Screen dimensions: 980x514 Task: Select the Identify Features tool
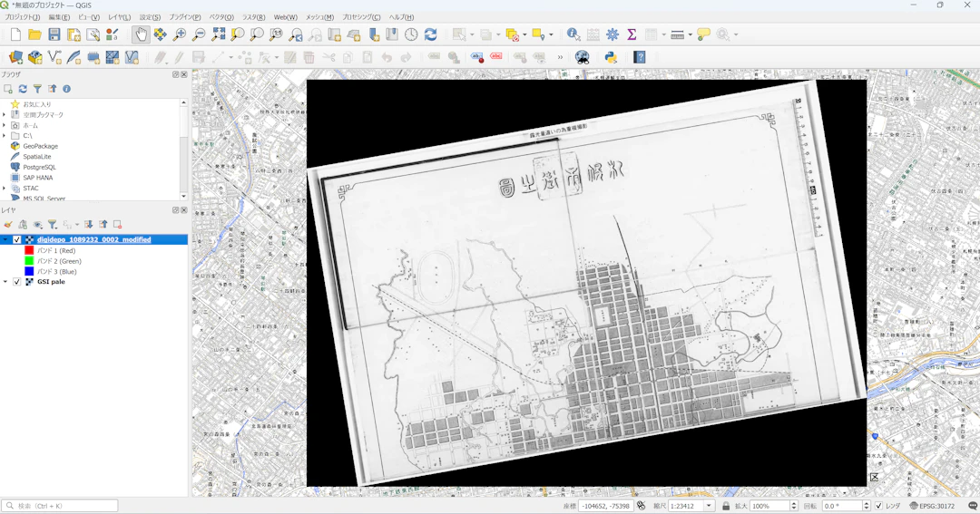coord(573,35)
